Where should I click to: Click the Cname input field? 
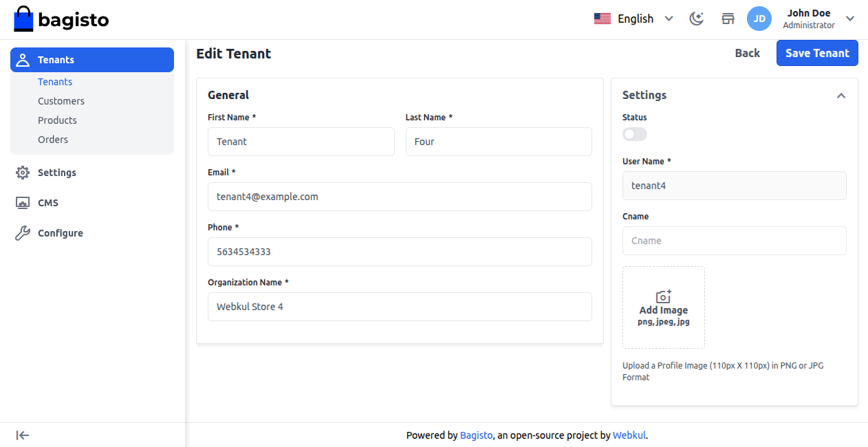tap(734, 241)
